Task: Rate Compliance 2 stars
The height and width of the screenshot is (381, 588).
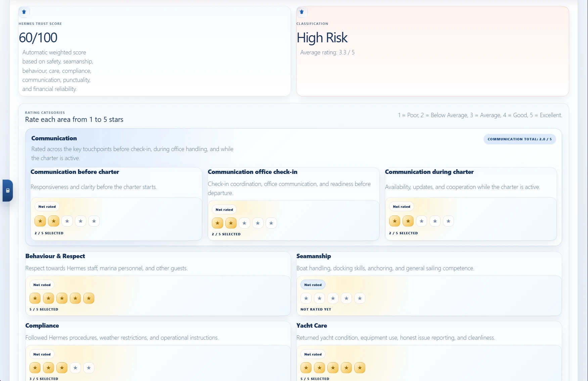Action: click(49, 368)
